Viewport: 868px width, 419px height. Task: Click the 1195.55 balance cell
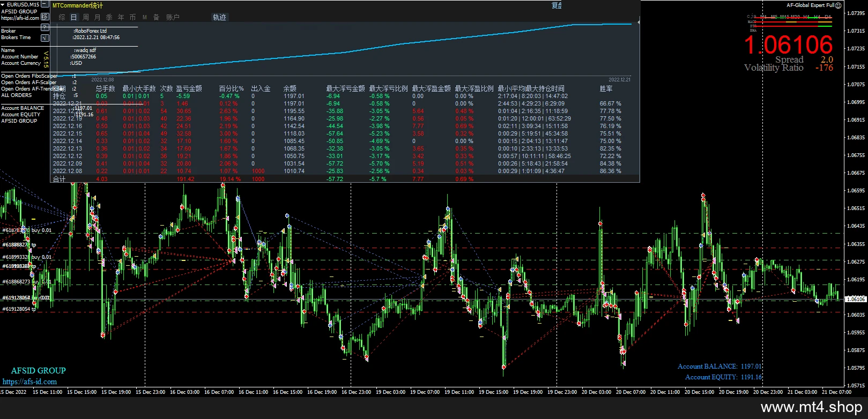coord(294,111)
